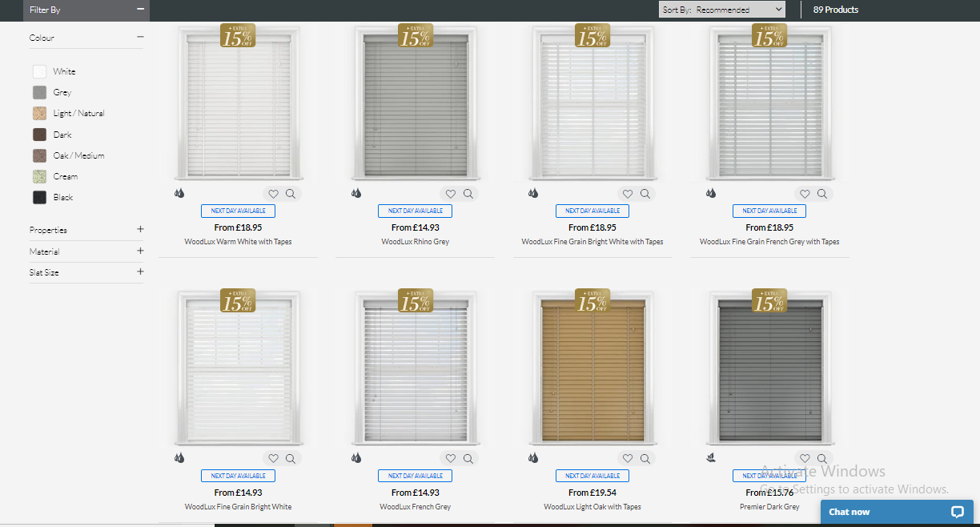Open the Chat now widget
Image resolution: width=980 pixels, height=527 pixels.
click(897, 512)
